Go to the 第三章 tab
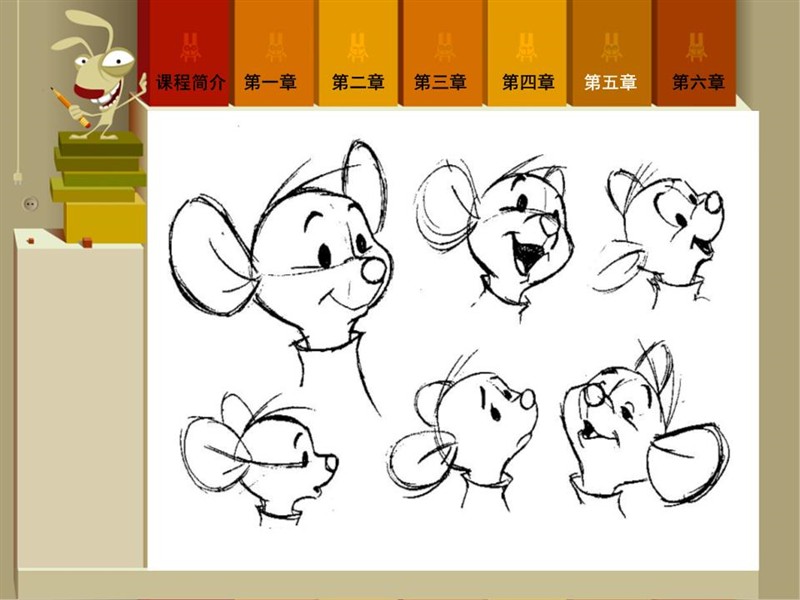800x600 pixels. (x=441, y=53)
